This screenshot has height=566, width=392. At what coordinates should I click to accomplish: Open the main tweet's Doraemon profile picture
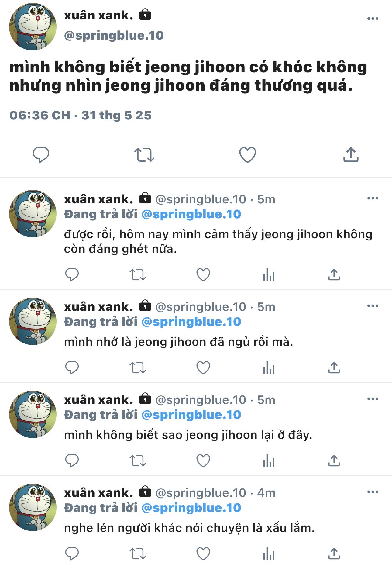pyautogui.click(x=33, y=27)
